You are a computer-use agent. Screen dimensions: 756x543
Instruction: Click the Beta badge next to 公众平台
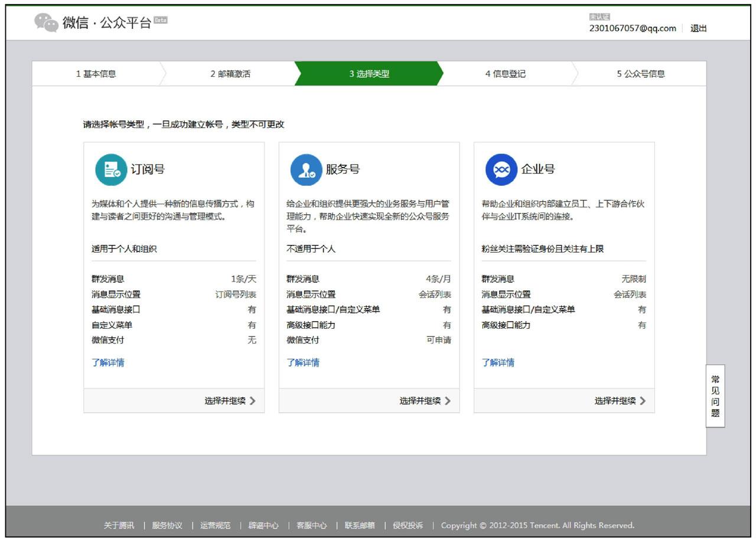pyautogui.click(x=161, y=20)
